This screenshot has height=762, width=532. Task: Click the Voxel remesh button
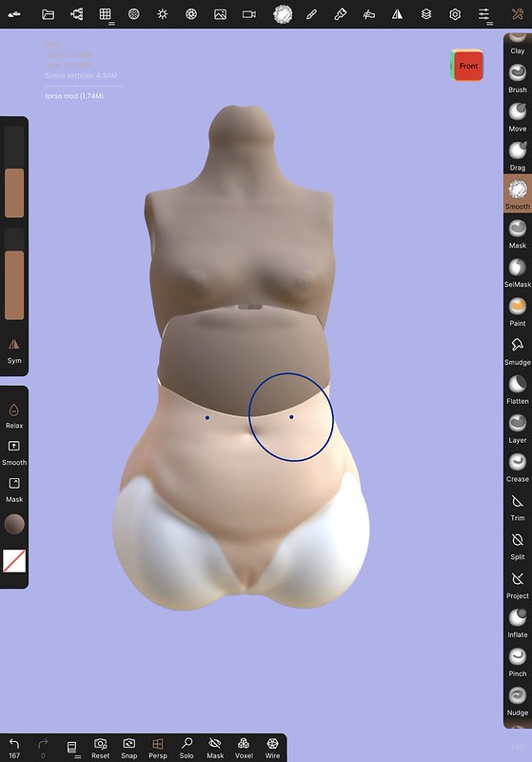click(244, 748)
